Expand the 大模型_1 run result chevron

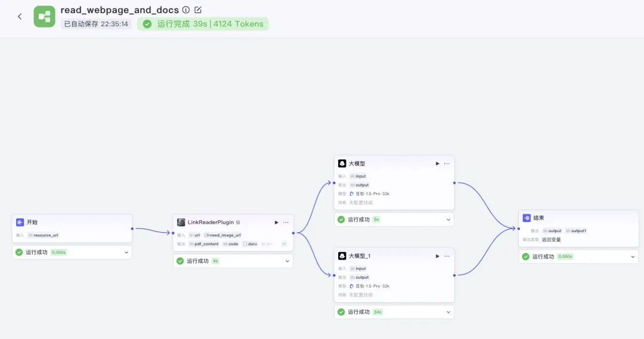coord(448,312)
